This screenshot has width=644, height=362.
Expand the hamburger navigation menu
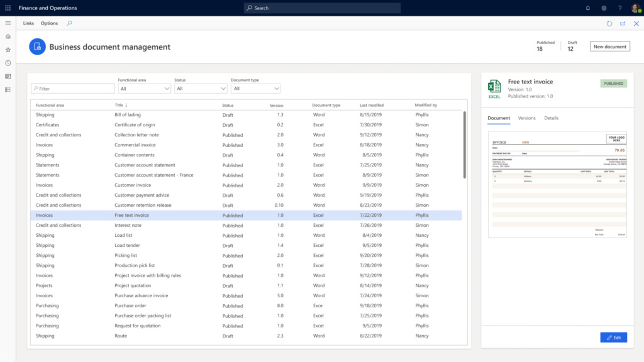point(8,23)
